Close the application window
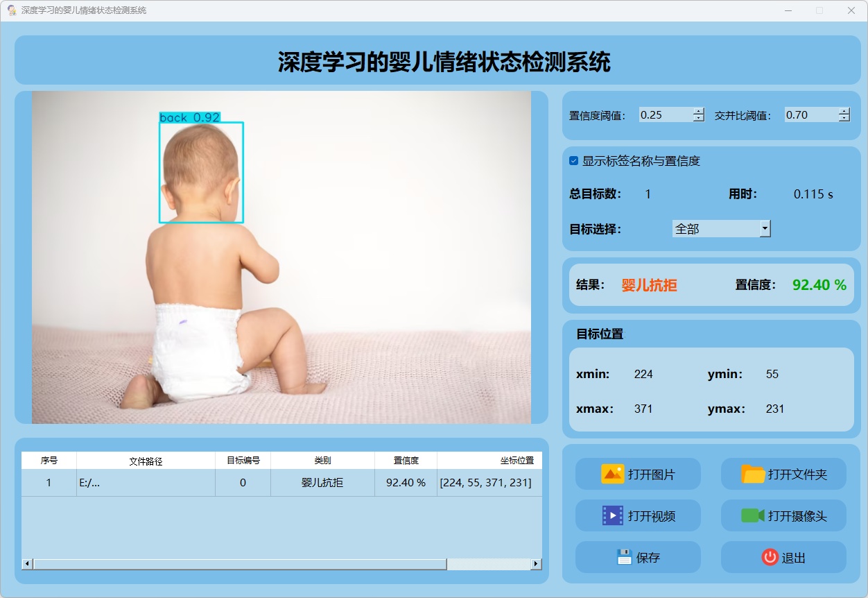This screenshot has height=598, width=868. [x=851, y=10]
